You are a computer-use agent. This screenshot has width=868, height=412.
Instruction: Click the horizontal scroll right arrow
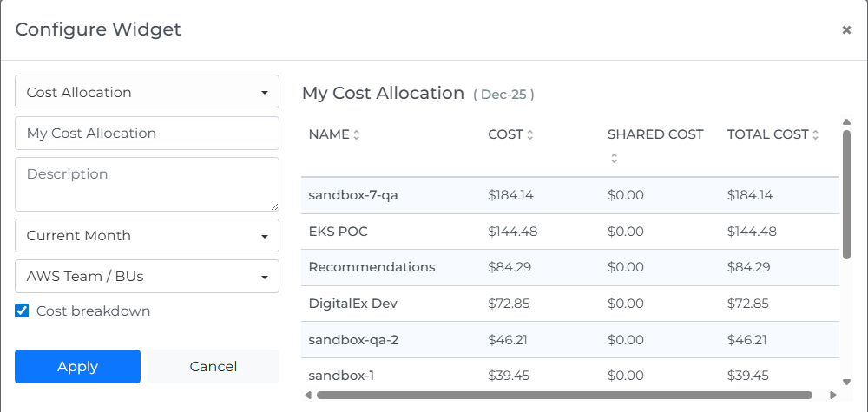point(833,396)
